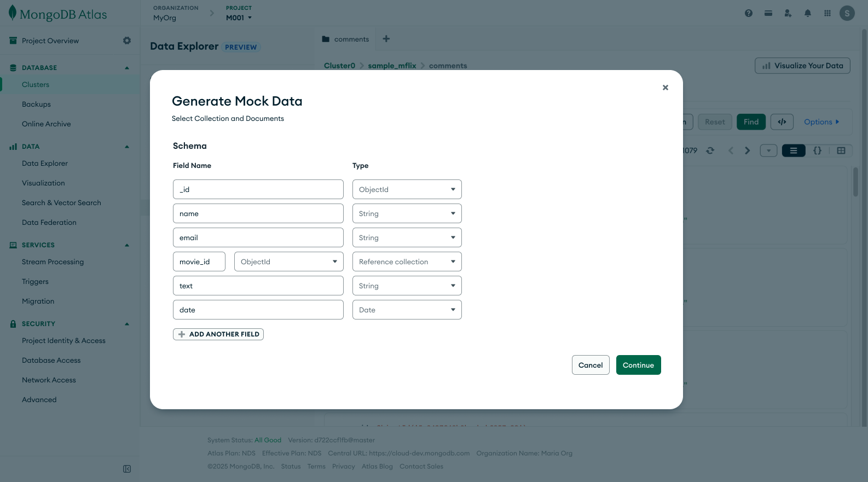Switch to list view of documents
The width and height of the screenshot is (868, 482).
[x=794, y=150]
